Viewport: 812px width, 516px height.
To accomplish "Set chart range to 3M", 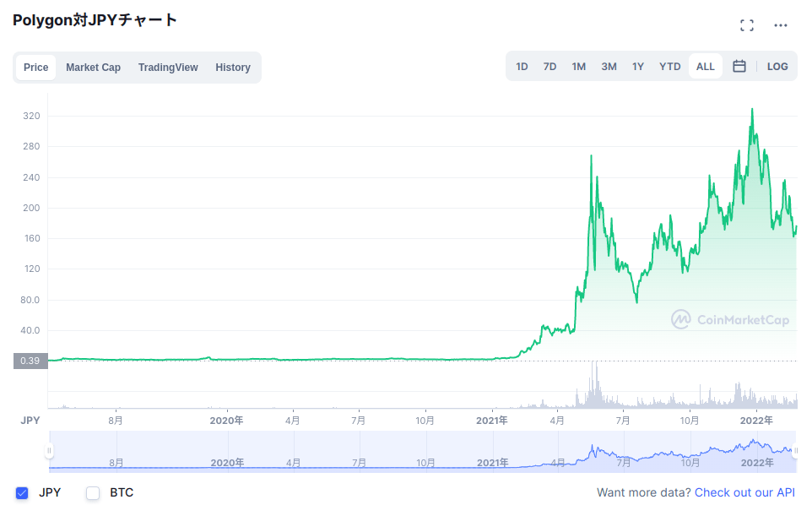I will pyautogui.click(x=609, y=67).
